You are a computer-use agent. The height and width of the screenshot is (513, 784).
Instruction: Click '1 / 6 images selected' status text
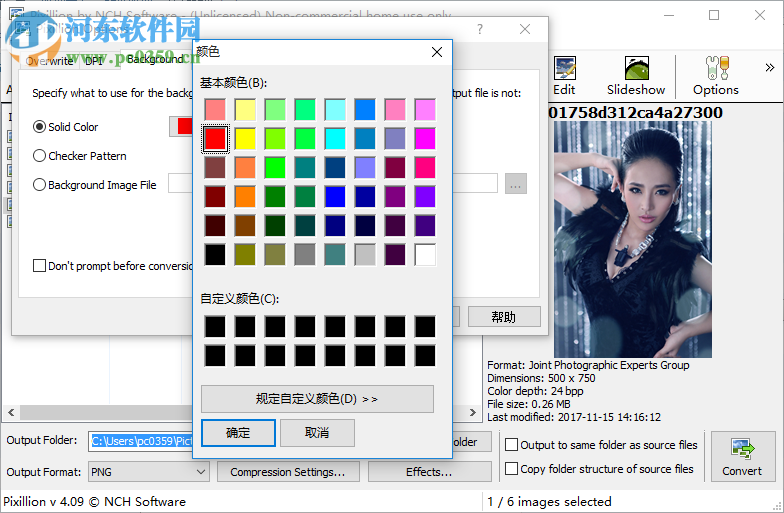point(549,502)
